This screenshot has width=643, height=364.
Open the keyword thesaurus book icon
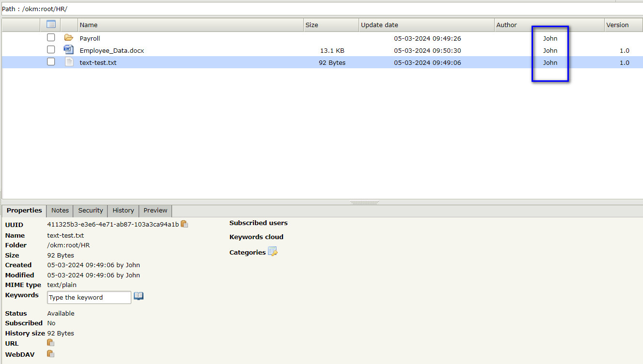click(139, 296)
